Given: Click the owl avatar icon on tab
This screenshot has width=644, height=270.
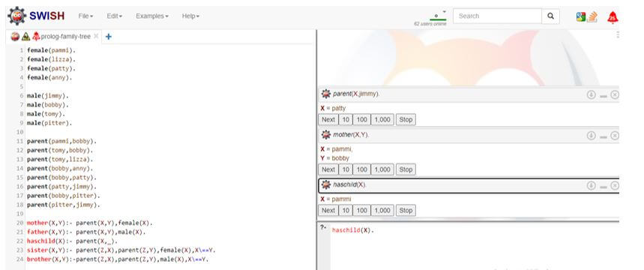Looking at the screenshot, I should [x=15, y=37].
